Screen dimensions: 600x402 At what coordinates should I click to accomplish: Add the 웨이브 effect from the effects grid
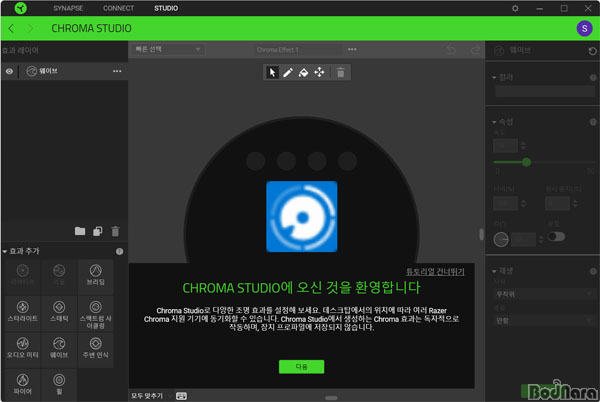point(59,348)
